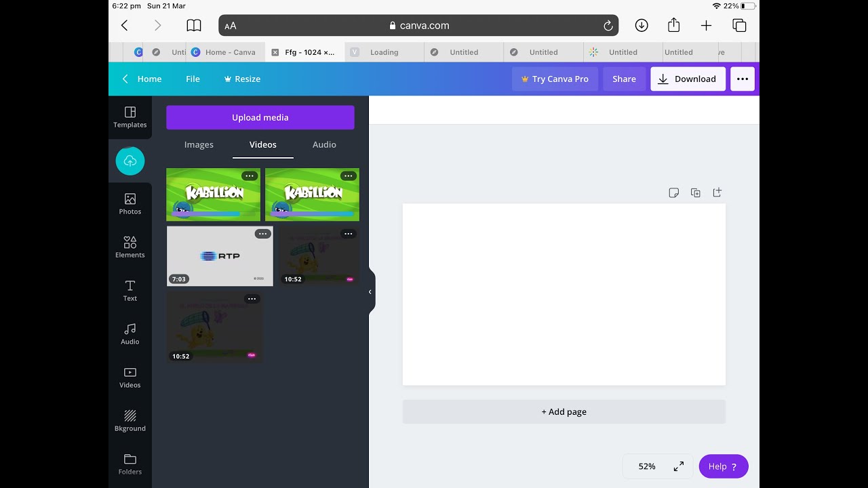Open options for the upper 10:52 video
This screenshot has width=868, height=488.
[x=348, y=234]
